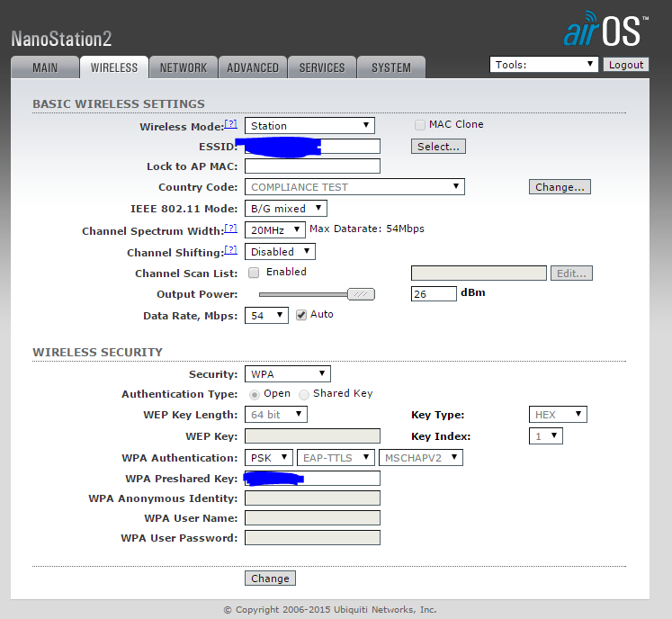
Task: Expand the Country Code dropdown
Action: coord(354,187)
